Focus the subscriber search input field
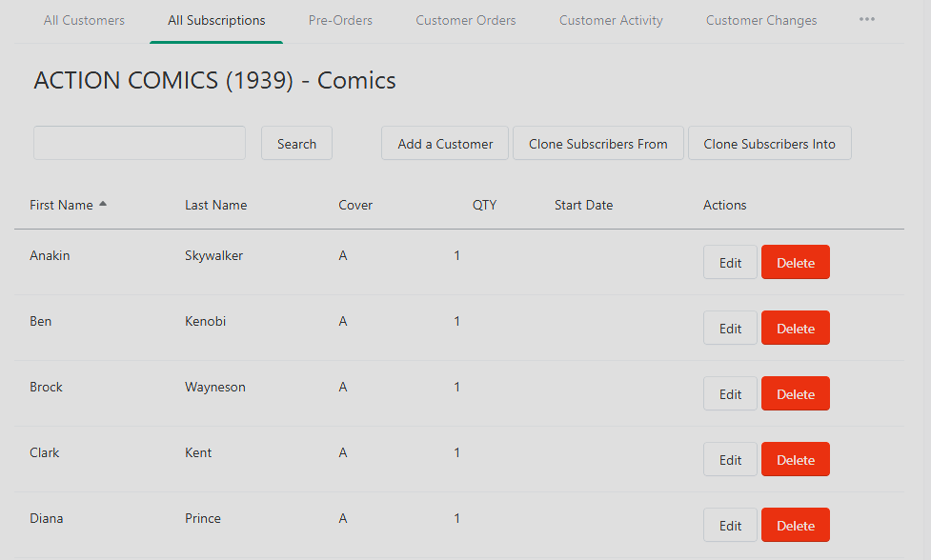Image resolution: width=931 pixels, height=560 pixels. pos(139,143)
